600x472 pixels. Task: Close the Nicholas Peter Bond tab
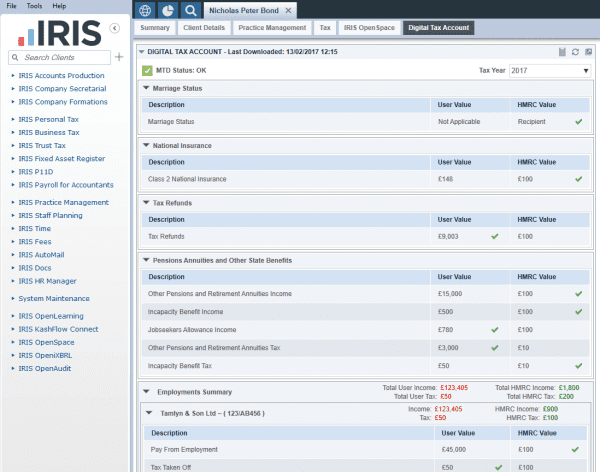coord(289,11)
